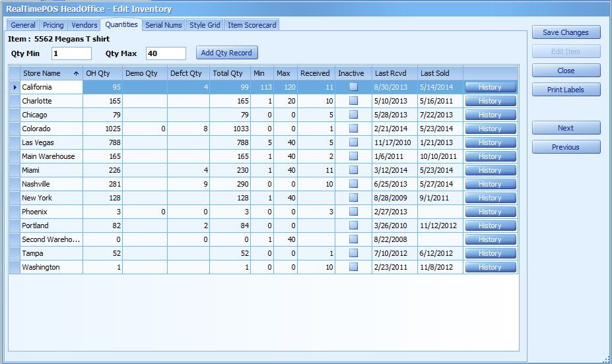
Task: Click into the Qty Min field
Action: (x=71, y=53)
